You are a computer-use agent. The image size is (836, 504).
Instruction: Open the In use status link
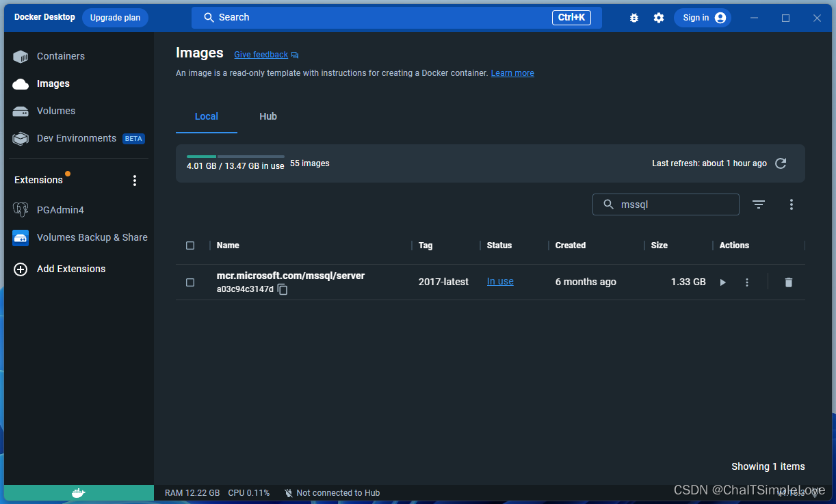coord(500,282)
